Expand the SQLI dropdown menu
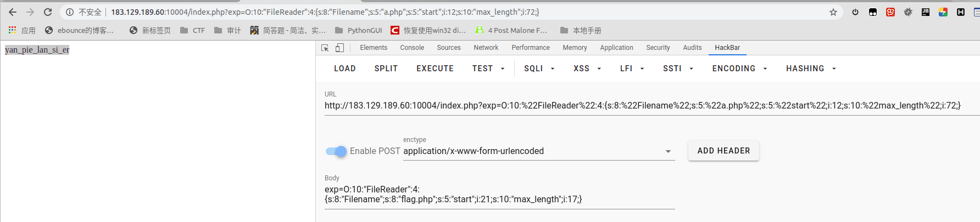The height and width of the screenshot is (222, 980). click(x=539, y=69)
